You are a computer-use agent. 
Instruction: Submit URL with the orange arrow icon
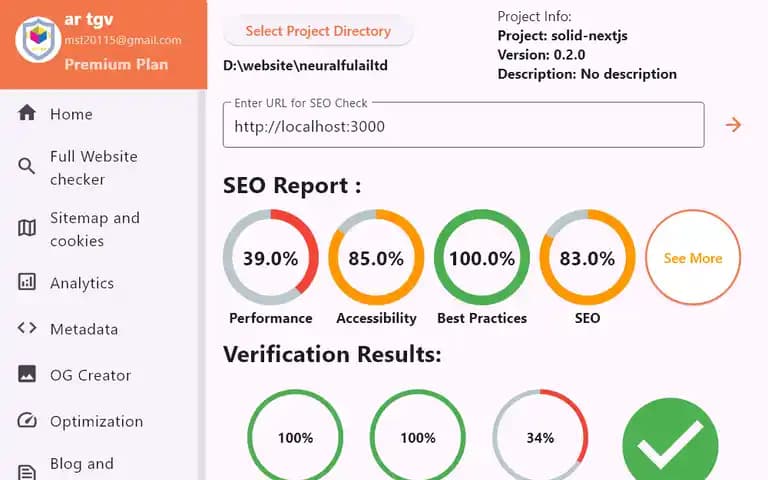733,125
